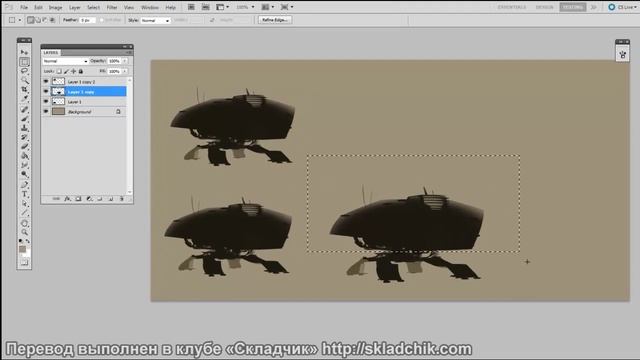Image resolution: width=640 pixels, height=360 pixels.
Task: Open the Fill slider arrow
Action: click(x=125, y=71)
